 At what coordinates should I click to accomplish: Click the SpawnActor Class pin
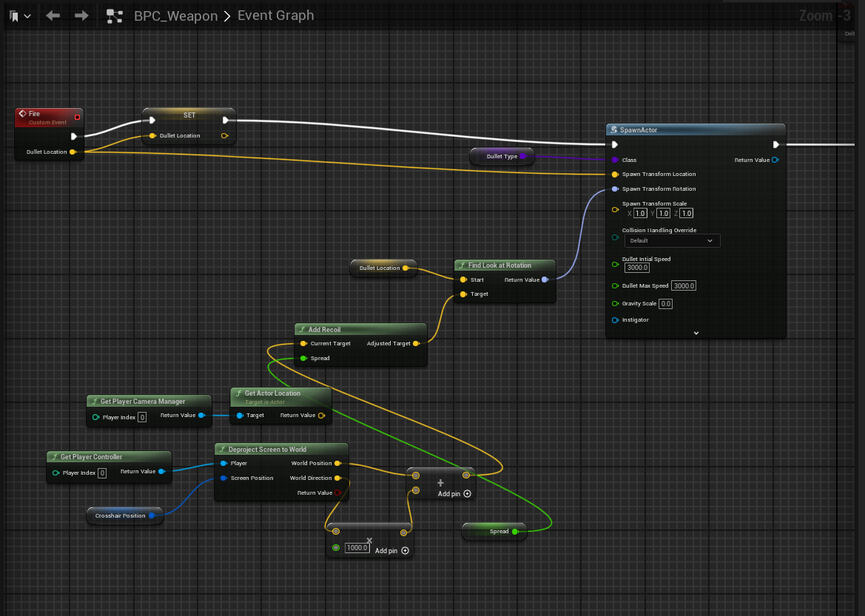click(615, 160)
